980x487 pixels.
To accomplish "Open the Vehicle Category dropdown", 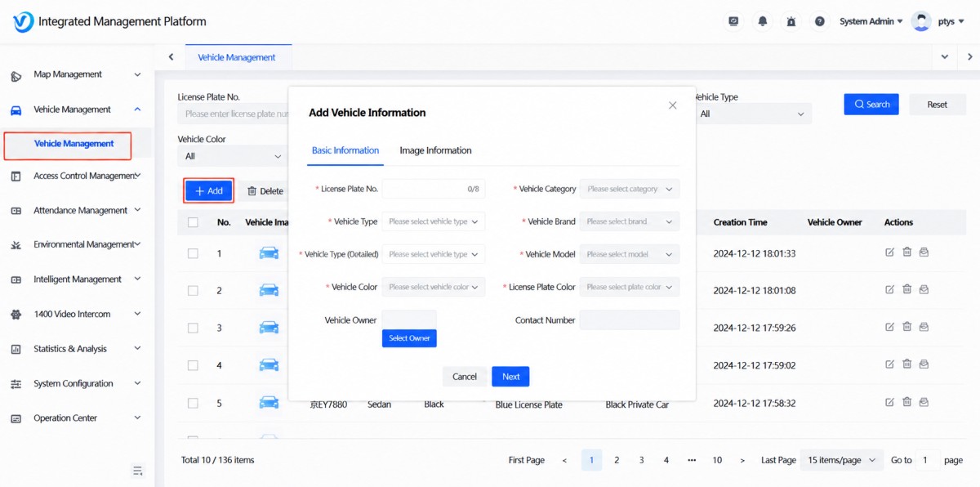I will [630, 189].
